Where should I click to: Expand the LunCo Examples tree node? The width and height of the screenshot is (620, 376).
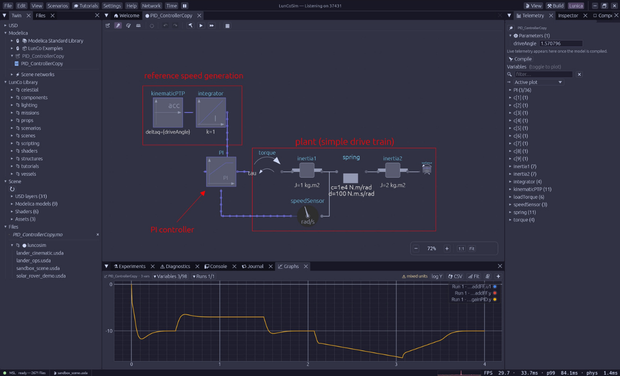tap(12, 48)
